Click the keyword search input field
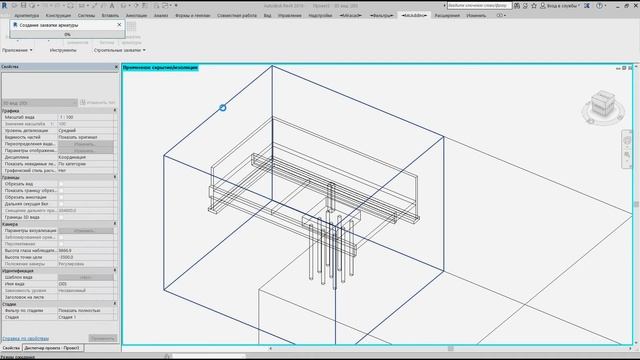The width and height of the screenshot is (640, 360). (479, 6)
